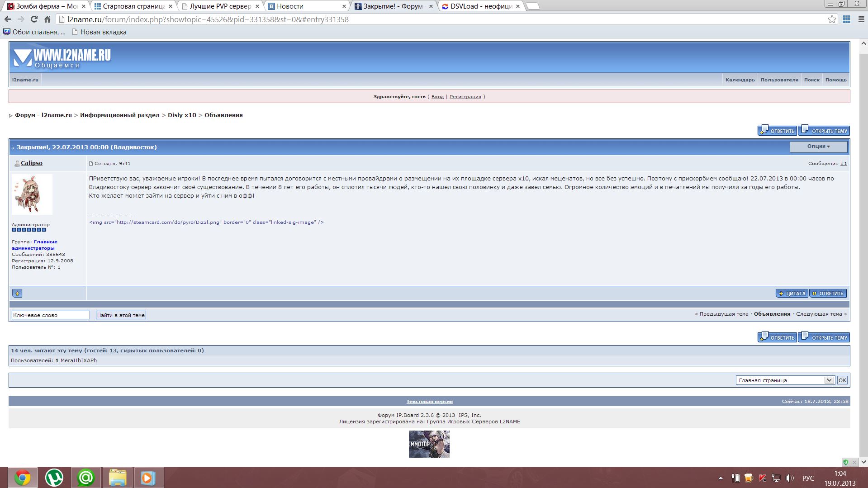Go to Предыдущая тема link

724,314
